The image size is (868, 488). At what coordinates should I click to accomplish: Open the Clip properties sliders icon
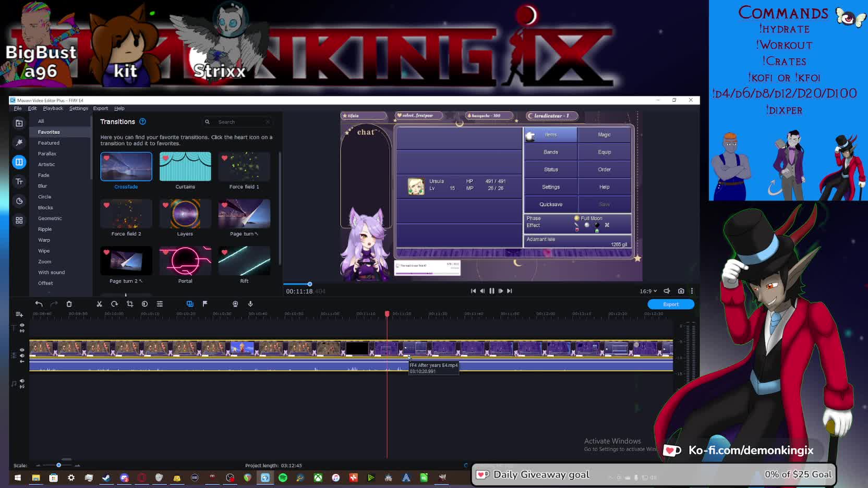tap(160, 304)
